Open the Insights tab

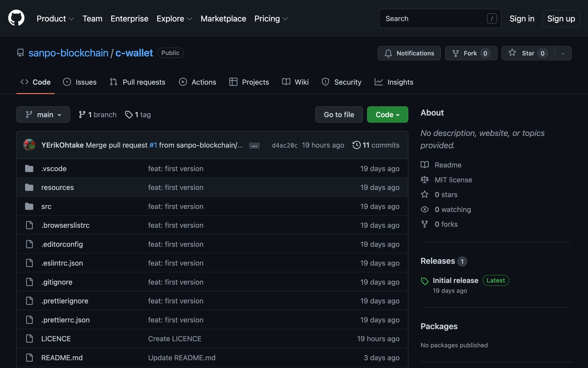point(394,82)
